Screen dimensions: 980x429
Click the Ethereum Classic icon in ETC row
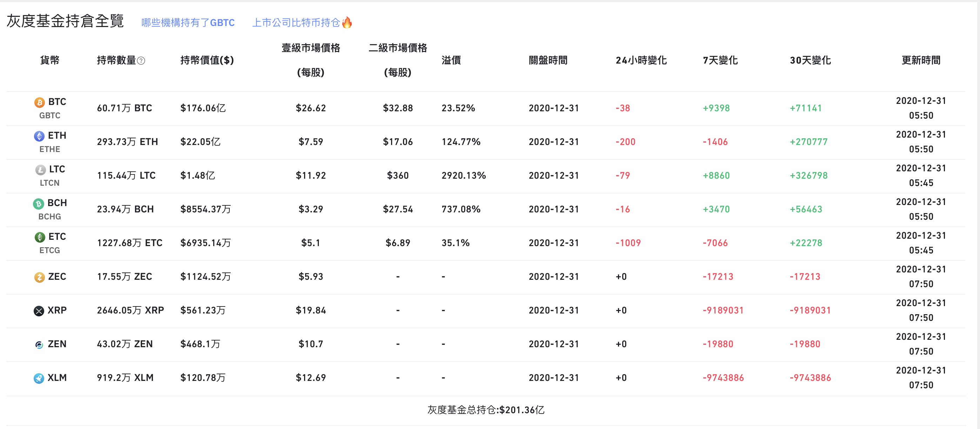[x=40, y=237]
